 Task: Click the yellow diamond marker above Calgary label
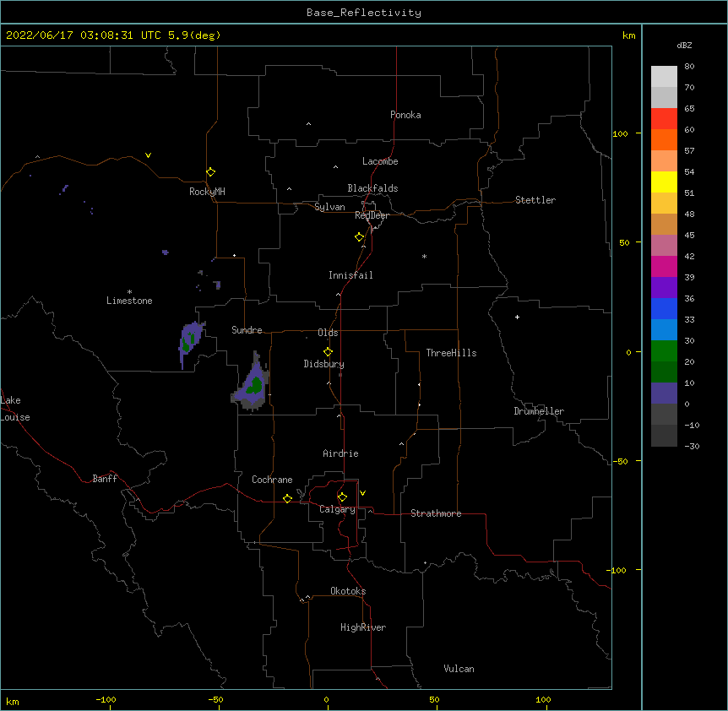(342, 497)
